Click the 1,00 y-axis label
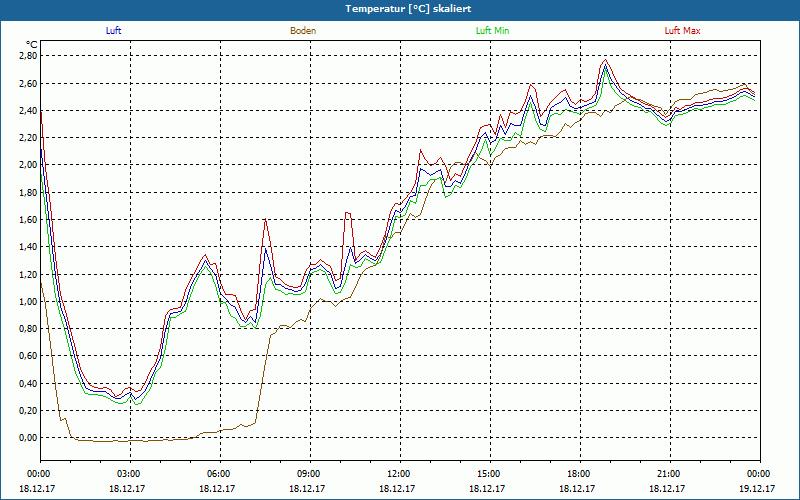Viewport: 800px width, 500px height. (28, 302)
